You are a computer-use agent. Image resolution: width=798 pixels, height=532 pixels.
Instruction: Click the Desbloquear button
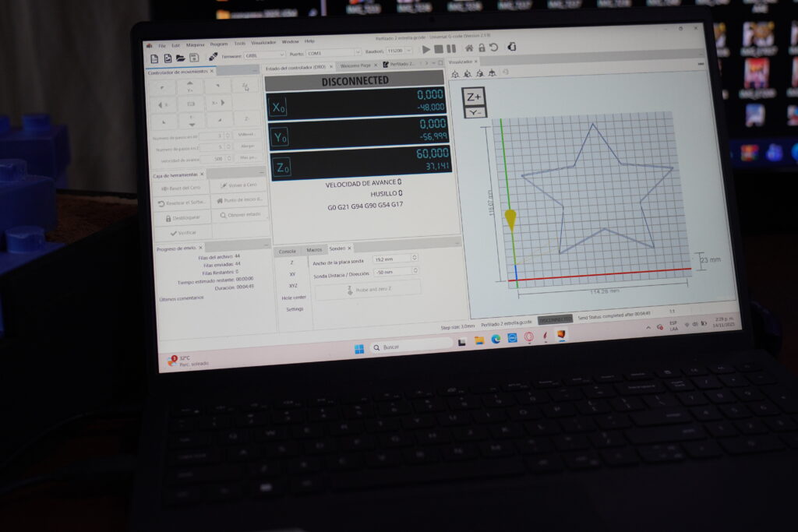(182, 217)
